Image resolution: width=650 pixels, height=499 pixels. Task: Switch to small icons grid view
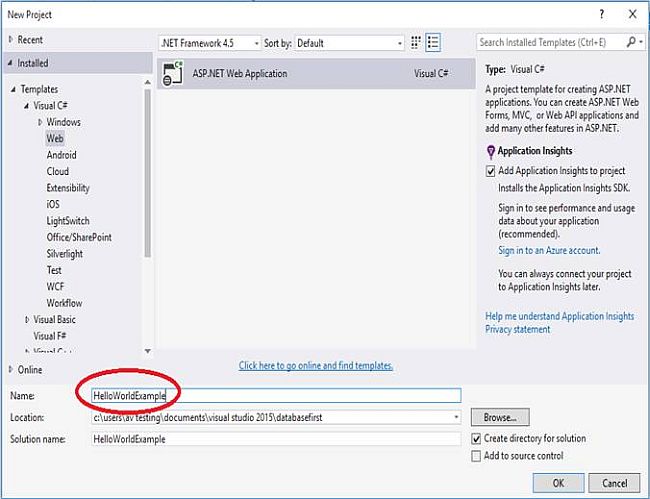[x=415, y=43]
